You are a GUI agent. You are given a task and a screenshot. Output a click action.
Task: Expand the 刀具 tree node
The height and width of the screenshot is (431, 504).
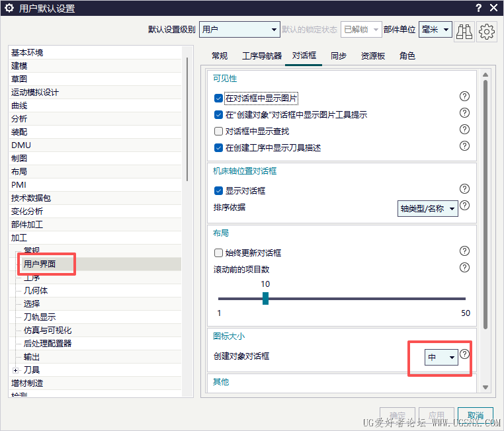[x=15, y=370]
